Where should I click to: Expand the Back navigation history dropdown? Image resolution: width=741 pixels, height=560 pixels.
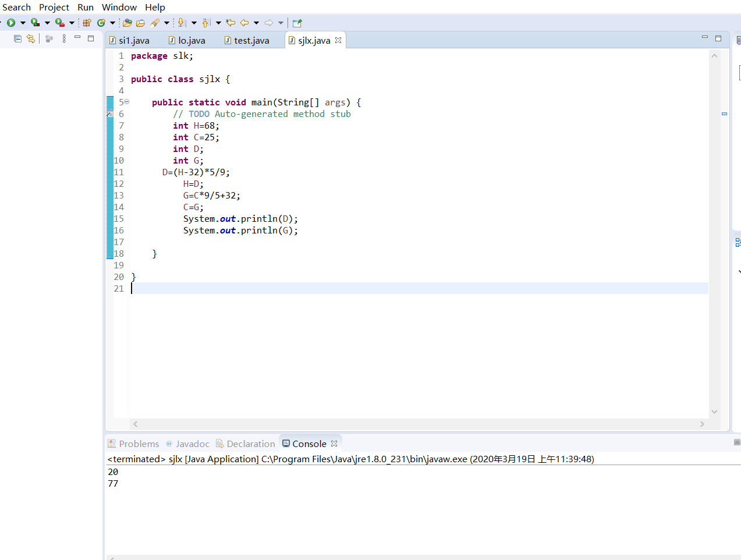(256, 23)
